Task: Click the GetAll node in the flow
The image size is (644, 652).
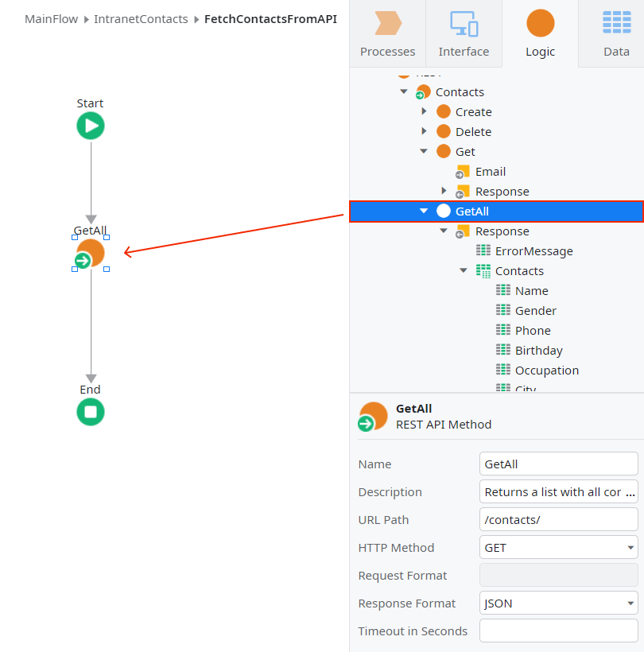Action: pyautogui.click(x=90, y=252)
